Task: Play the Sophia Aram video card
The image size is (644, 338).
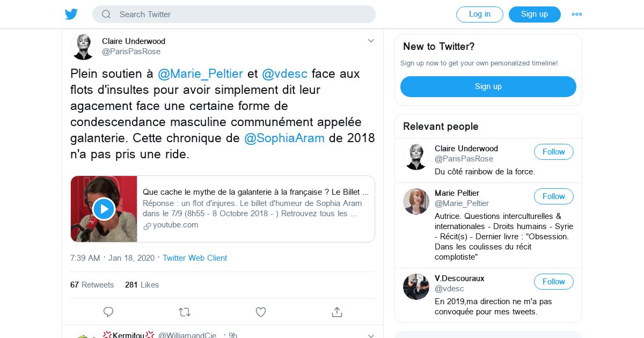Action: (x=104, y=209)
